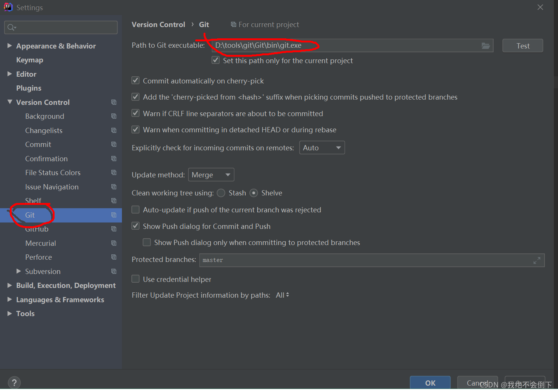558x392 pixels.
Task: Click per-project icon beside Confirmation
Action: click(114, 159)
